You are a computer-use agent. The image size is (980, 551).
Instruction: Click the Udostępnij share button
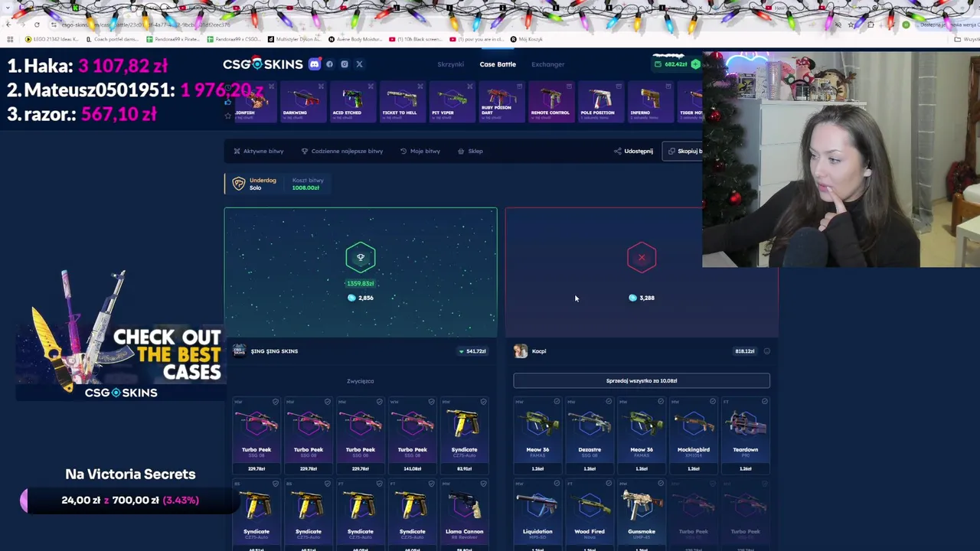[x=633, y=151]
